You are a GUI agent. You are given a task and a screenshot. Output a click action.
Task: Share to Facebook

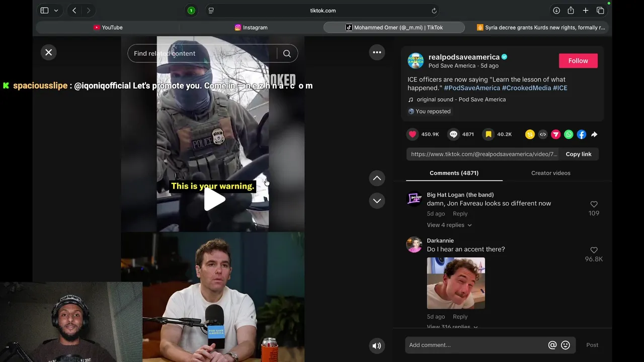[581, 134]
